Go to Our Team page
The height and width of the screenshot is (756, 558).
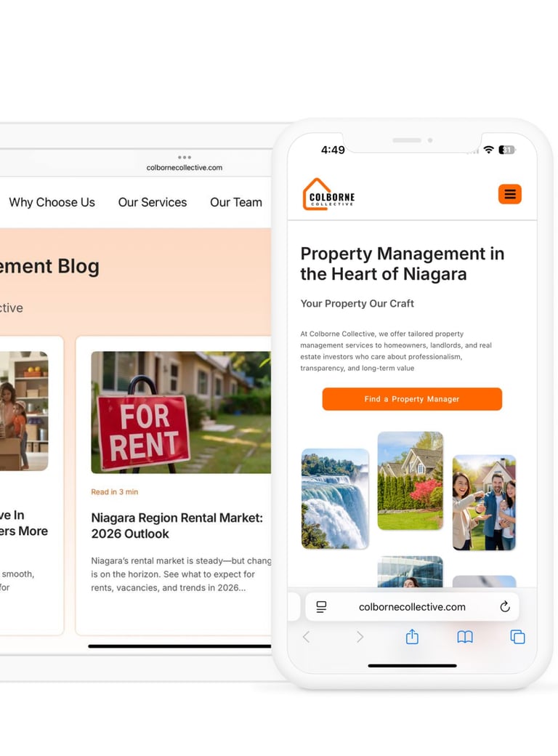pos(236,203)
